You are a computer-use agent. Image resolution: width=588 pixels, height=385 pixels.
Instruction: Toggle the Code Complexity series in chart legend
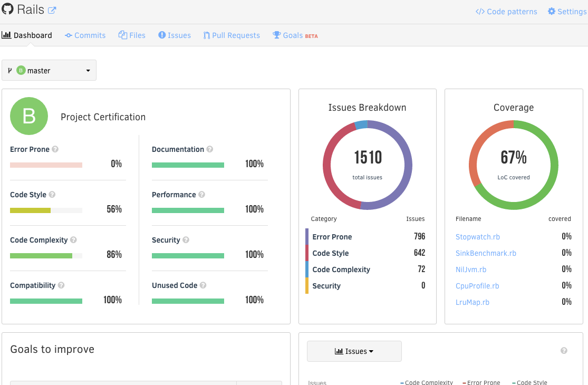(x=427, y=382)
